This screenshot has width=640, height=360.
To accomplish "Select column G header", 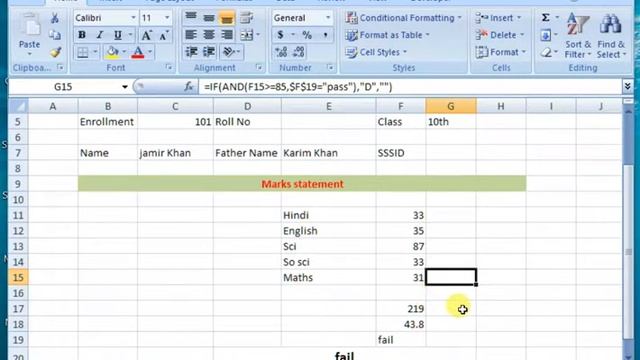I will [x=451, y=106].
